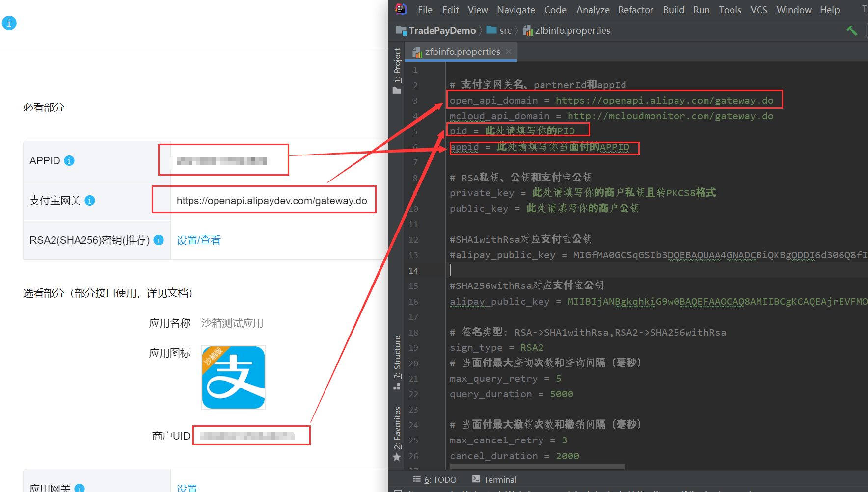Open the Code menu
Viewport: 868px width, 492px height.
(555, 10)
